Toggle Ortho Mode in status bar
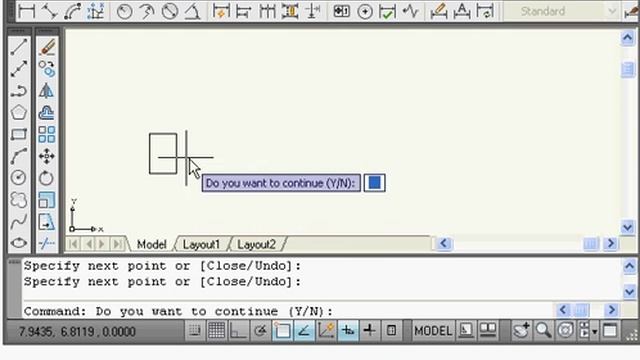 [238, 331]
